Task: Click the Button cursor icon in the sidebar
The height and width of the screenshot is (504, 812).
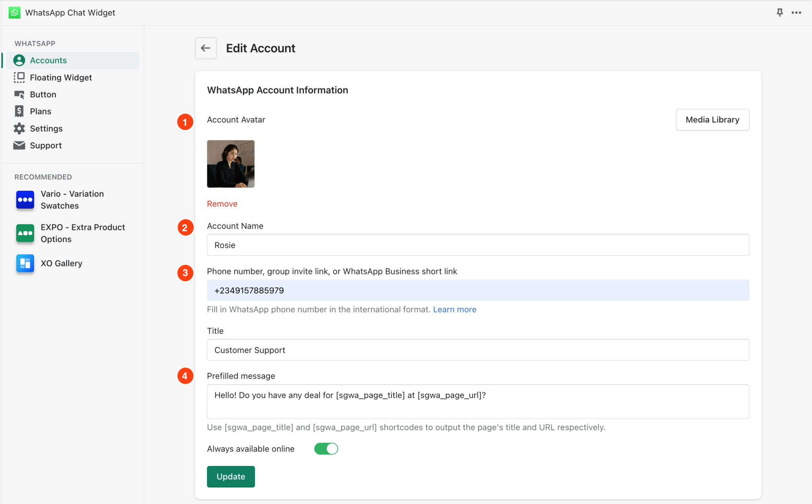Action: point(19,94)
